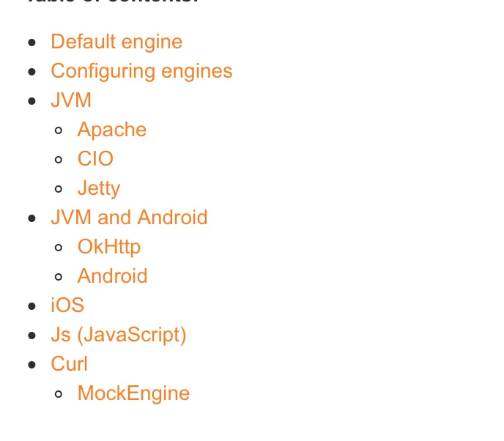Open the MockEngine link
504x441 pixels.
133,393
